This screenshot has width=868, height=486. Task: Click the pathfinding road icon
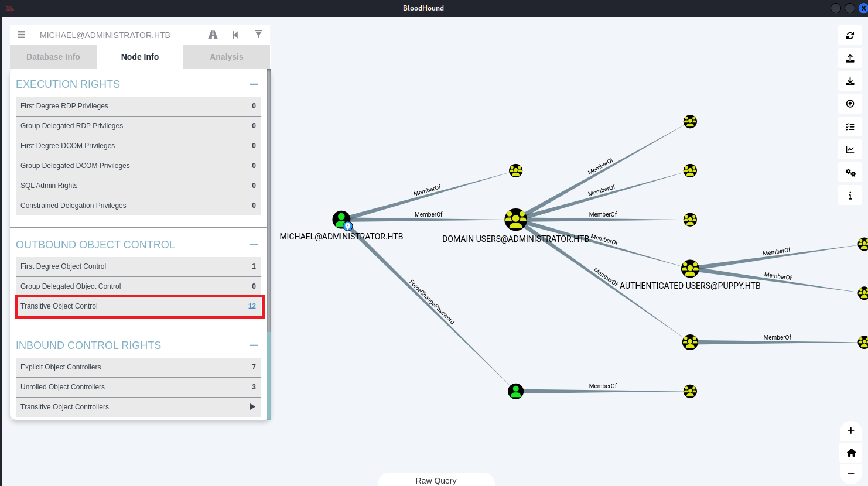click(213, 35)
